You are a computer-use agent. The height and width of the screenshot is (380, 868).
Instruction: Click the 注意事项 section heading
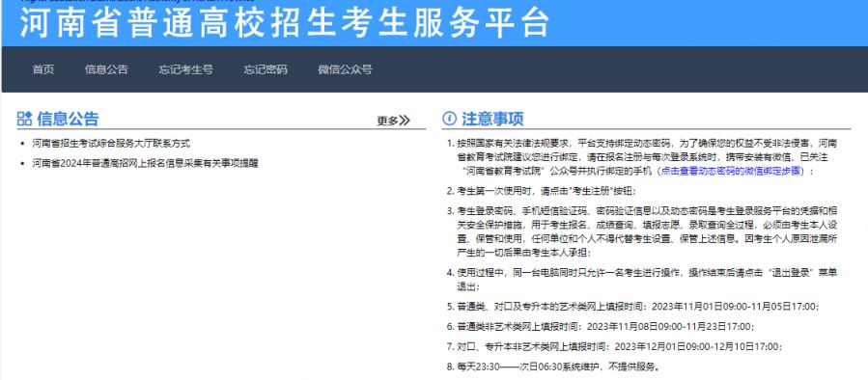tap(492, 119)
